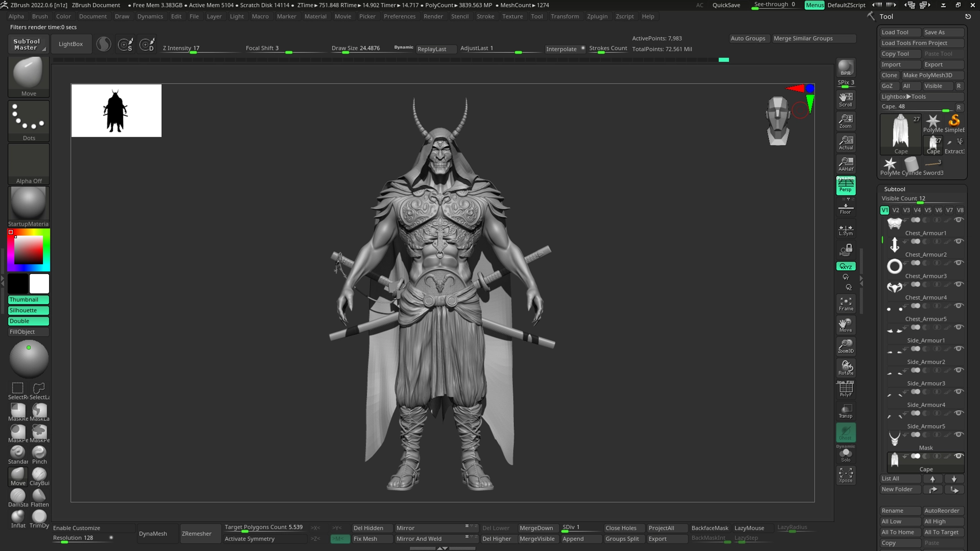This screenshot has width=980, height=551.
Task: Hide the Cape subtool eye icon
Action: click(959, 456)
